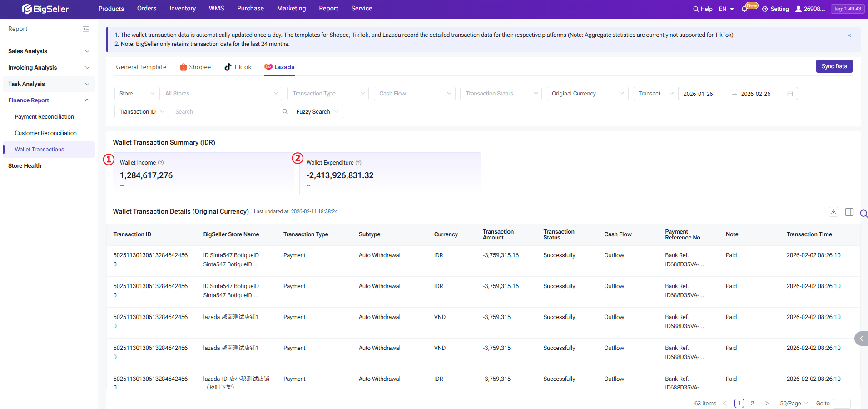Close the information notice banner

coord(849,35)
